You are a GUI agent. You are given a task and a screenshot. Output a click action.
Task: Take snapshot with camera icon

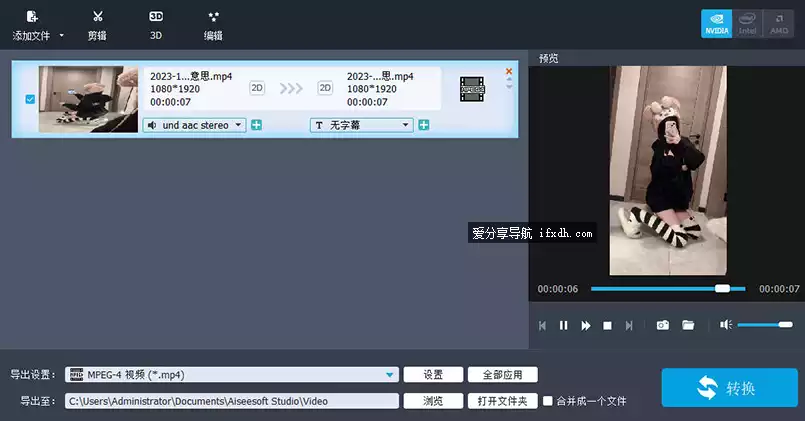(x=663, y=325)
